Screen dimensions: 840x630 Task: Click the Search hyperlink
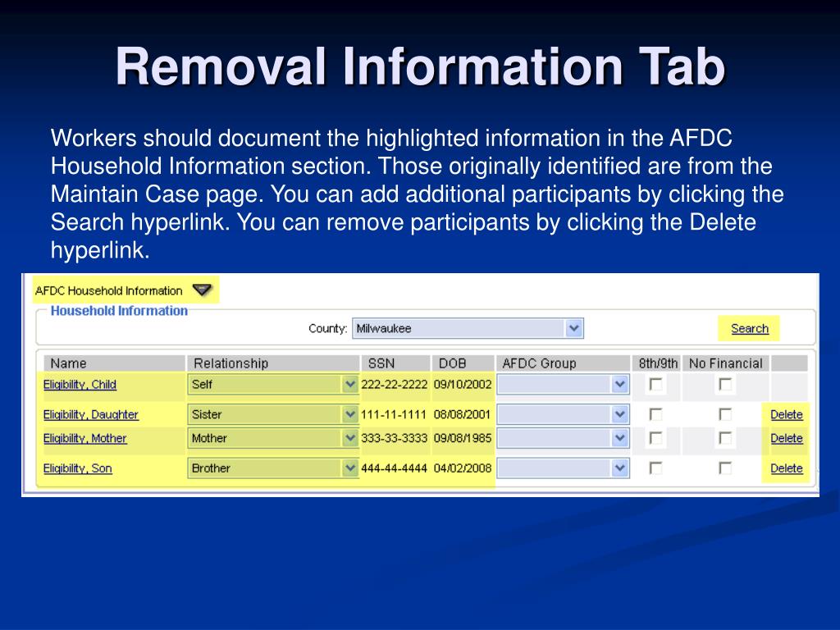tap(750, 328)
